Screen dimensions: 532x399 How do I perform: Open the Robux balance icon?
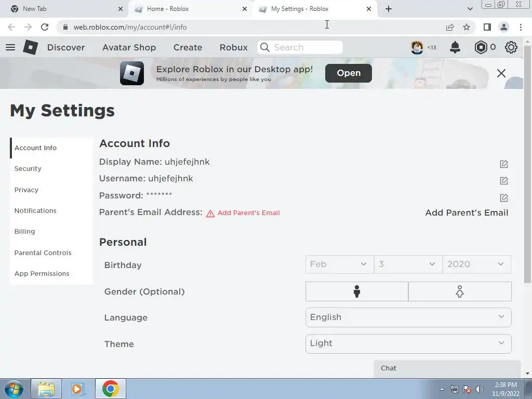481,47
